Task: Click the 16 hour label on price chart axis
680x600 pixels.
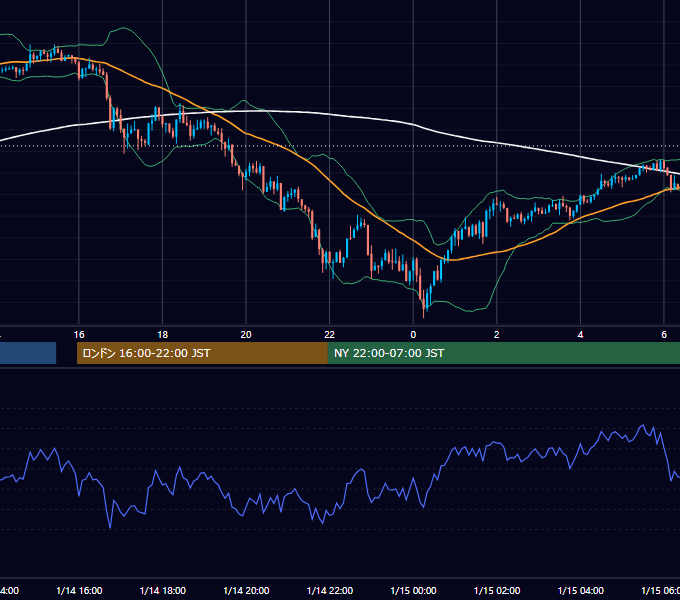Action: click(79, 335)
